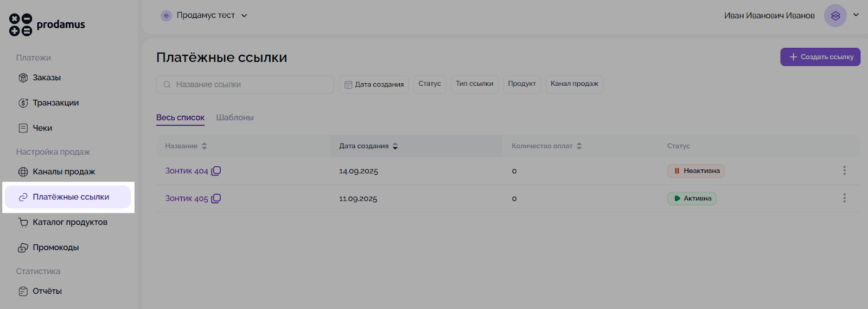Open the Статус filter dropdown
Screen dimensions: 868x309
(x=430, y=84)
